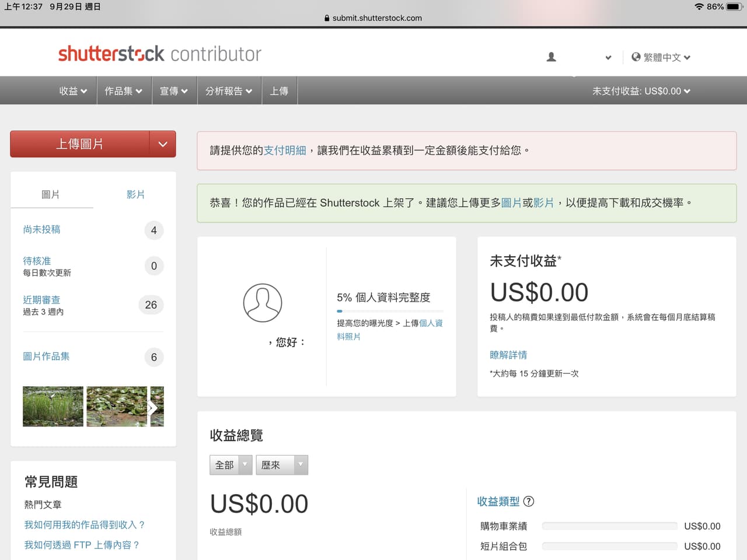The height and width of the screenshot is (560, 747).
Task: Click the globe icon beside 繁體中文
Action: coord(636,57)
